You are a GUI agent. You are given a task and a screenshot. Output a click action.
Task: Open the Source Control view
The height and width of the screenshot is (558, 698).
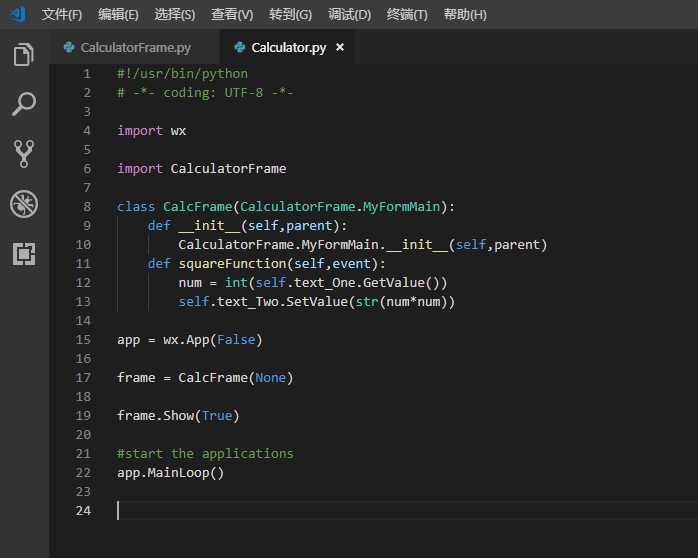coord(24,154)
